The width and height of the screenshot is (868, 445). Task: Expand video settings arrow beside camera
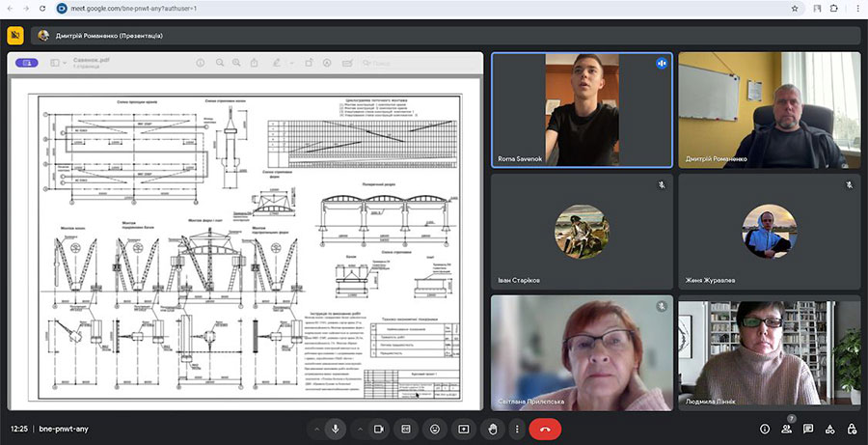[361, 429]
